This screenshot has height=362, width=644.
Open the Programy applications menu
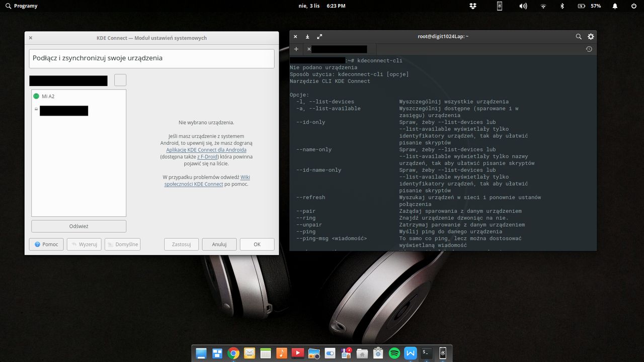(21, 6)
